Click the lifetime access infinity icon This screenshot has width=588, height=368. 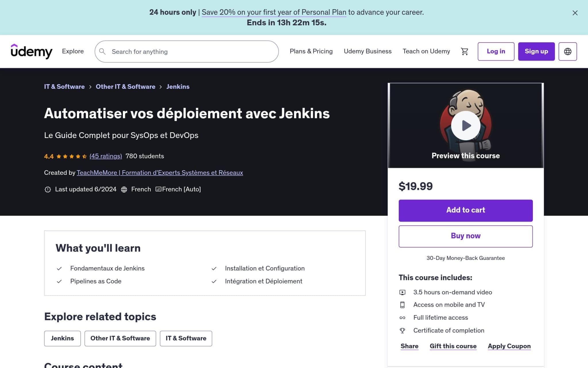(x=403, y=318)
